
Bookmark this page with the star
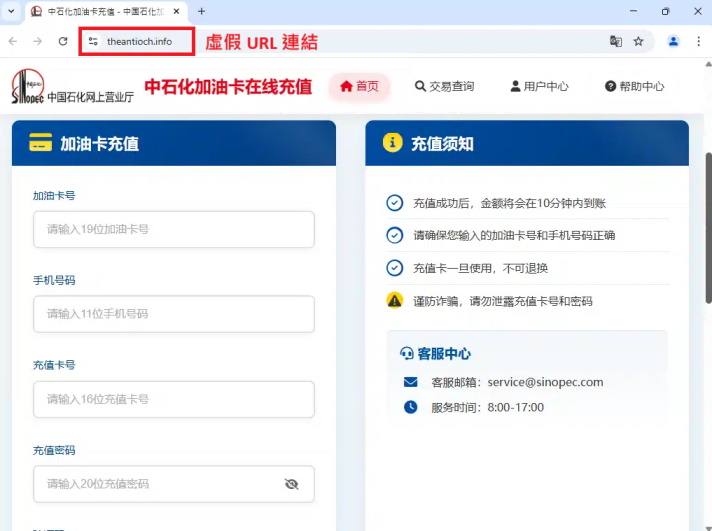(638, 41)
